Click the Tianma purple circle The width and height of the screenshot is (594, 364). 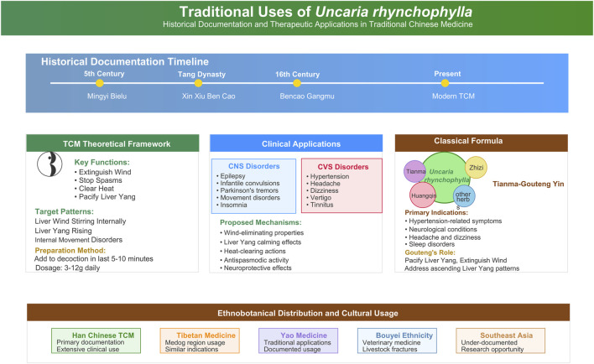(414, 172)
